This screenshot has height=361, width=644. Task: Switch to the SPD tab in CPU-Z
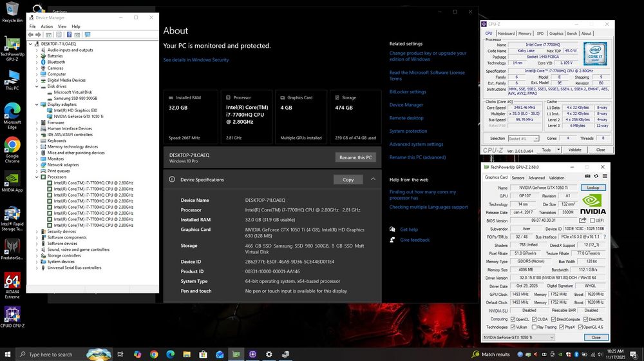point(540,34)
